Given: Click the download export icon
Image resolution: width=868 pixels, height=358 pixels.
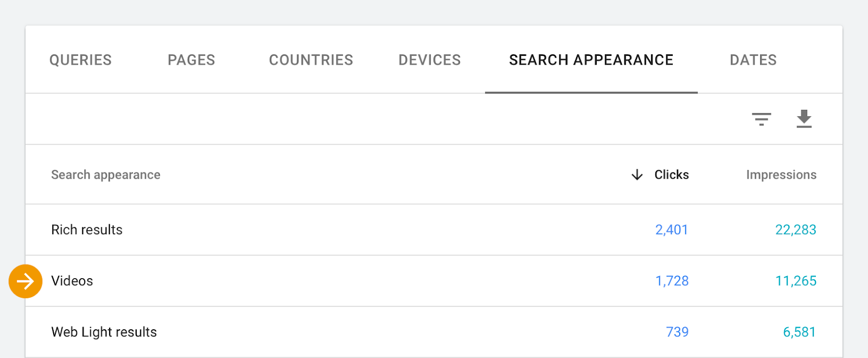Looking at the screenshot, I should 804,119.
